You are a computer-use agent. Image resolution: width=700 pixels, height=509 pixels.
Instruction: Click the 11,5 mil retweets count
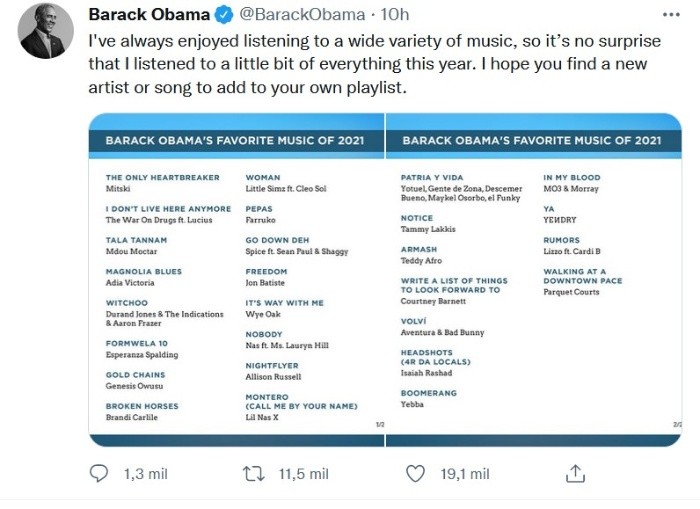(303, 472)
